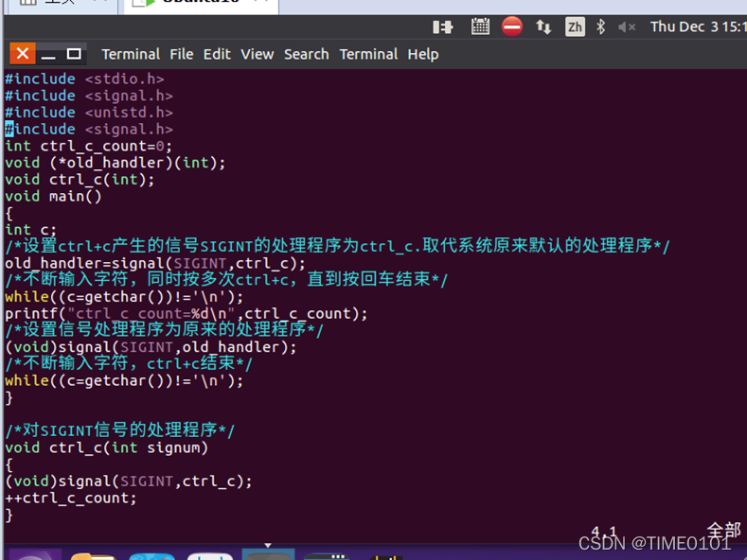Viewport: 747px width, 560px height.
Task: Open the Search menu
Action: pos(307,54)
